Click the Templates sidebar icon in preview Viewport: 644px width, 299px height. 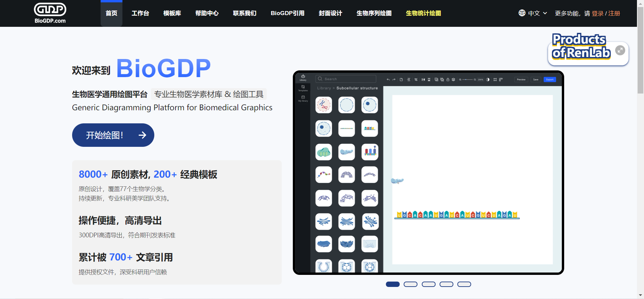(303, 88)
